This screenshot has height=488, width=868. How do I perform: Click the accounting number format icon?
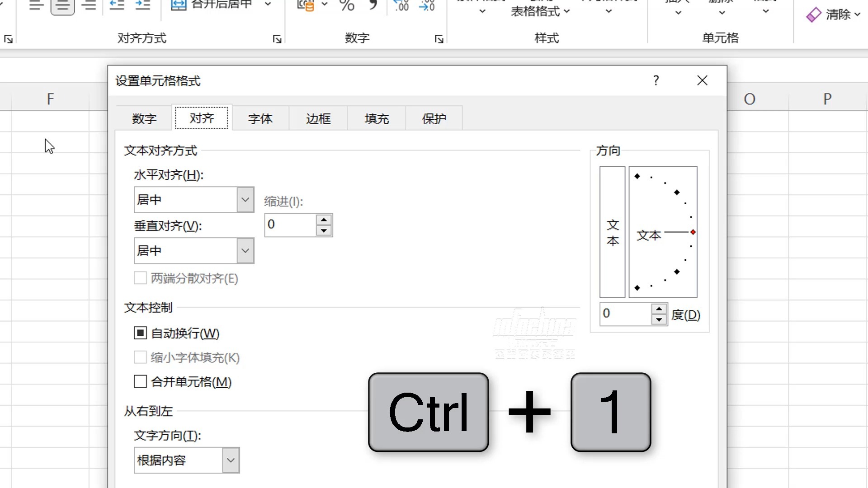click(306, 5)
